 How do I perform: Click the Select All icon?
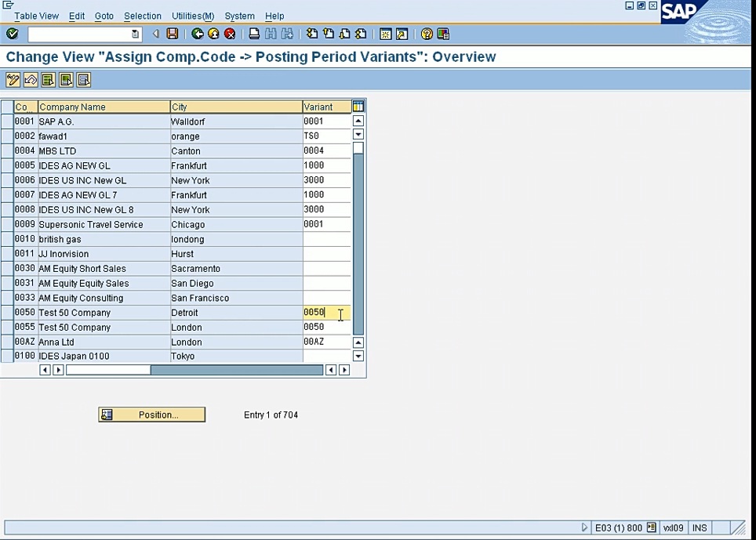(48, 80)
